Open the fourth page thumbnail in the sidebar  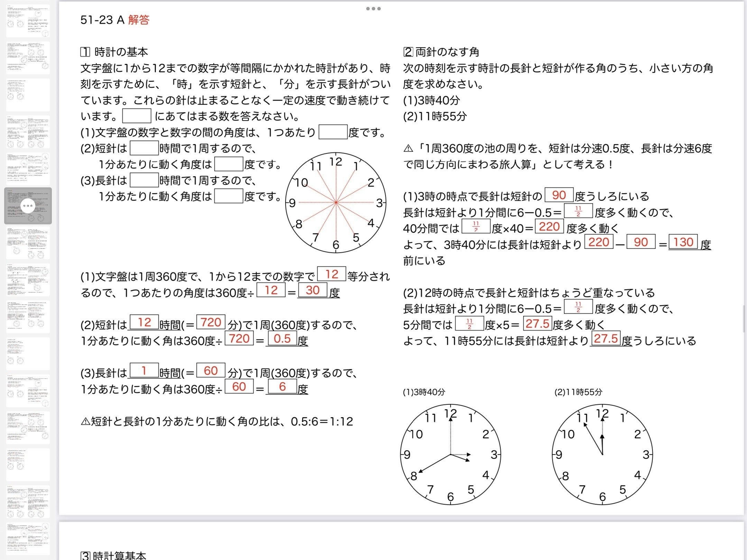28,132
